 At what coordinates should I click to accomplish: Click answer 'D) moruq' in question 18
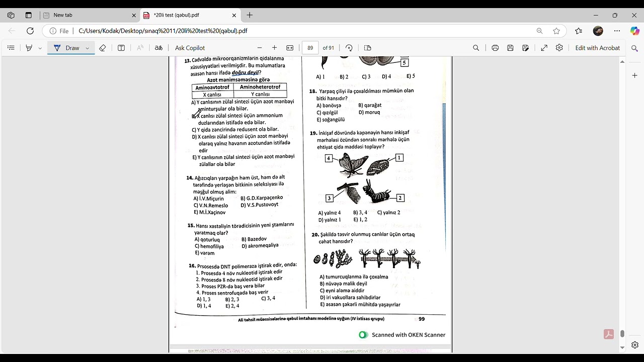(x=369, y=113)
